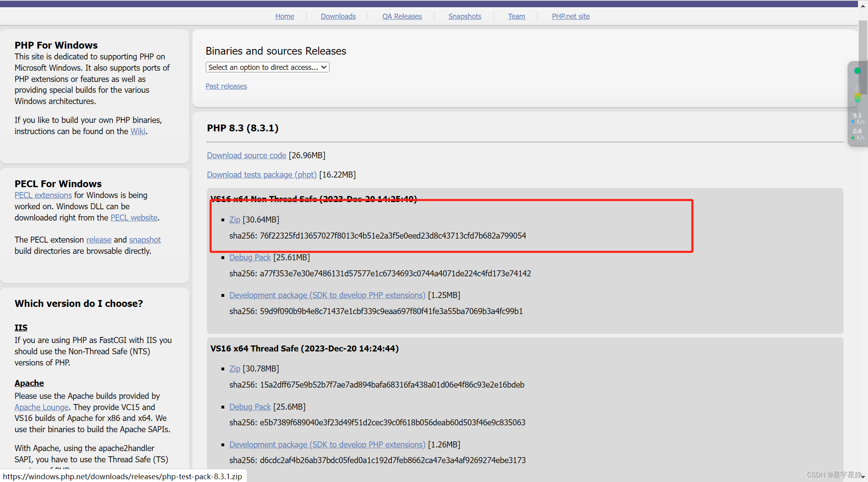Download tests package (phpt)
The width and height of the screenshot is (868, 482).
pyautogui.click(x=262, y=175)
